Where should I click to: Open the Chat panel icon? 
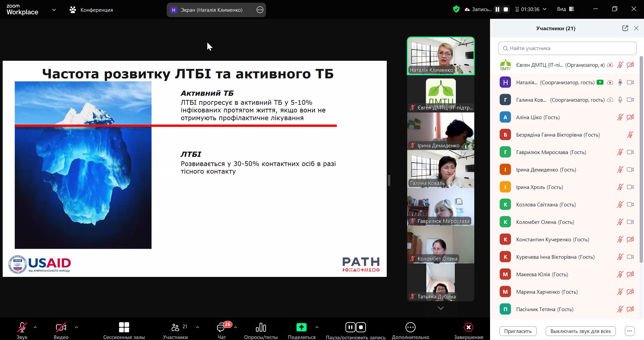pyautogui.click(x=221, y=327)
